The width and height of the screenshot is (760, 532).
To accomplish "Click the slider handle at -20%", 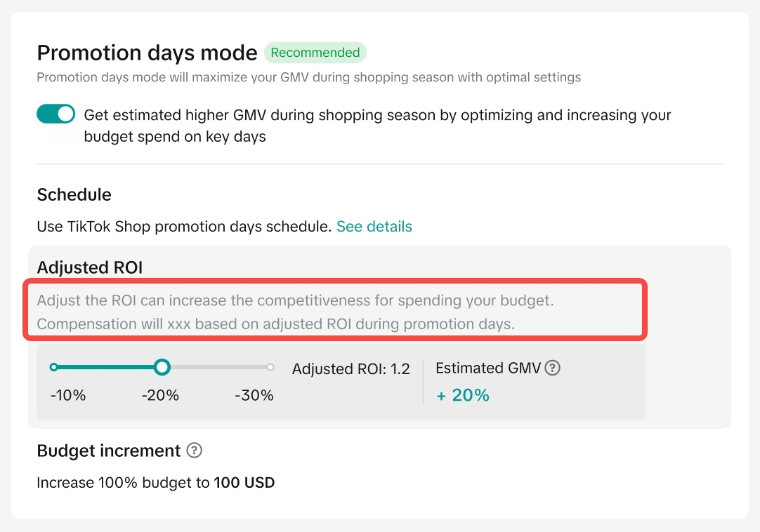I will [x=162, y=367].
